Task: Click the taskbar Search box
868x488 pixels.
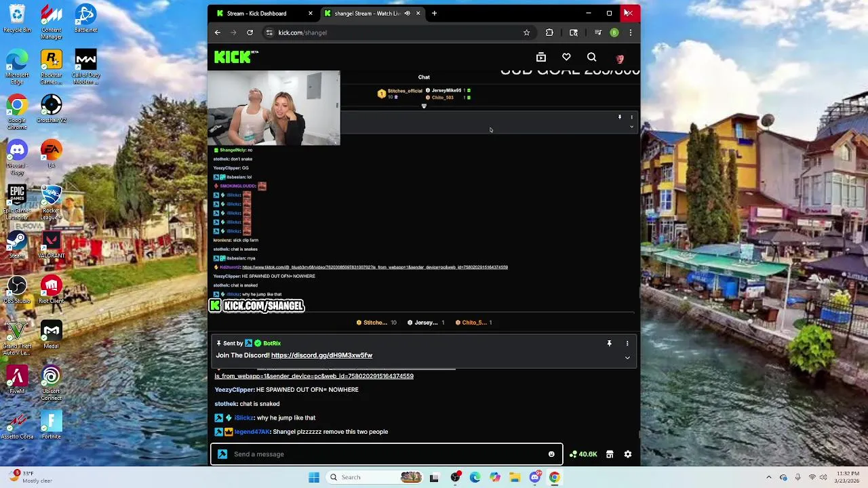Action: tap(375, 477)
